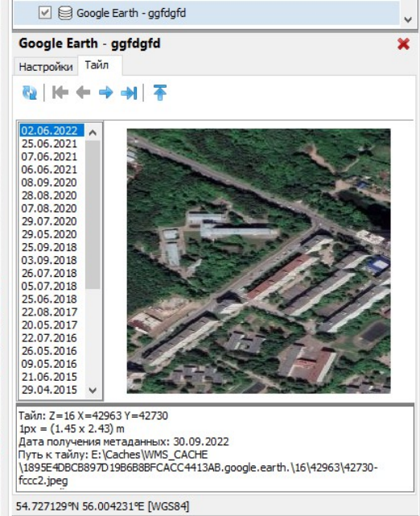Select date 20.05.2017
This screenshot has width=420, height=516.
click(49, 325)
